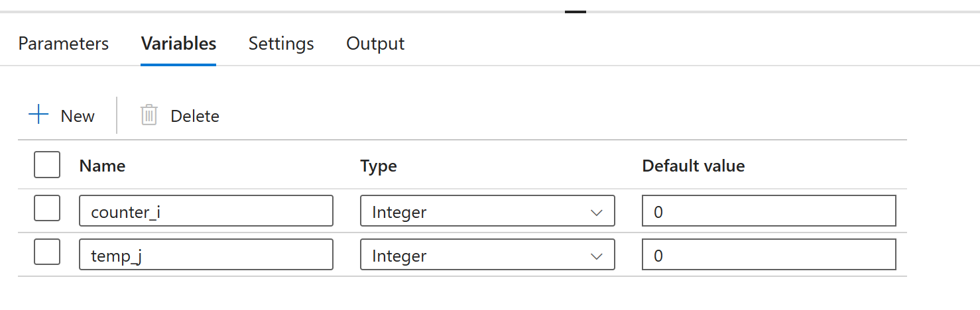
Task: Focus the default value field for counter_i
Action: tap(769, 211)
